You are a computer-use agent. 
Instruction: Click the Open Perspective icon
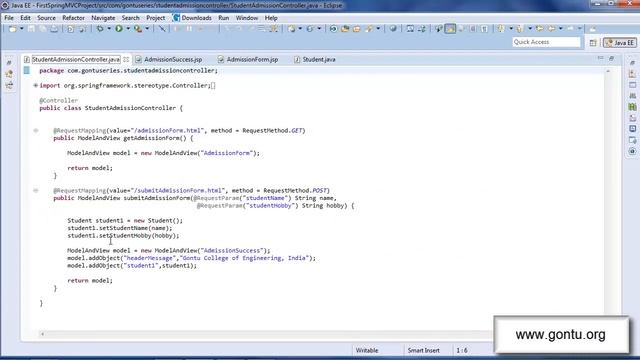click(593, 42)
